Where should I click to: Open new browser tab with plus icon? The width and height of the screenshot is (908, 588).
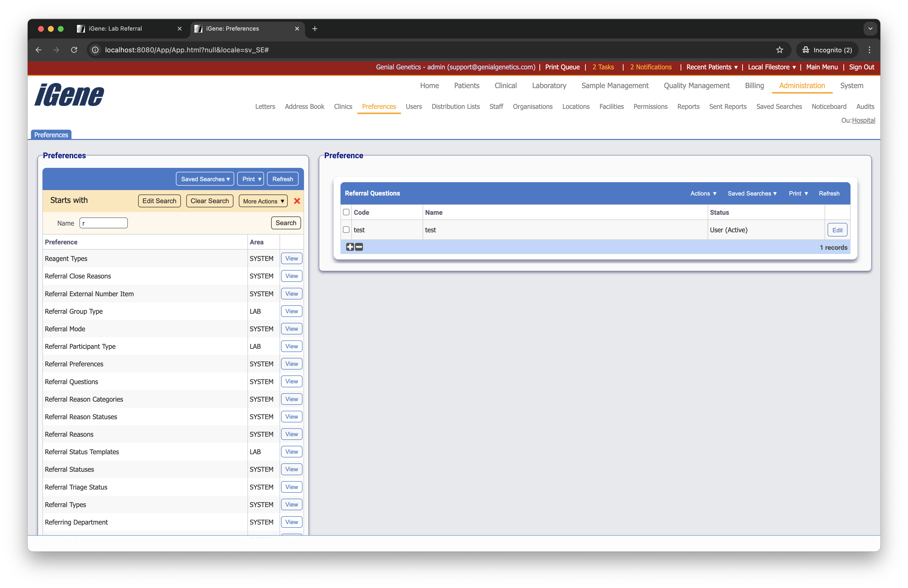point(315,29)
